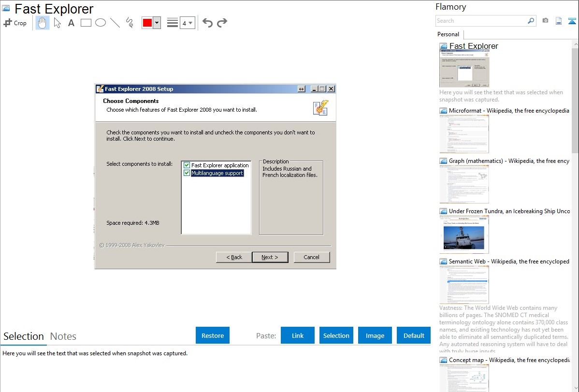Click the Setup title bar app icon
The height and width of the screenshot is (392, 579).
(x=100, y=88)
